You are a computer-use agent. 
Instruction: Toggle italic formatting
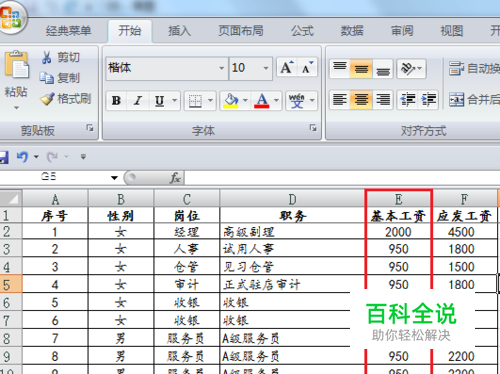pos(138,100)
